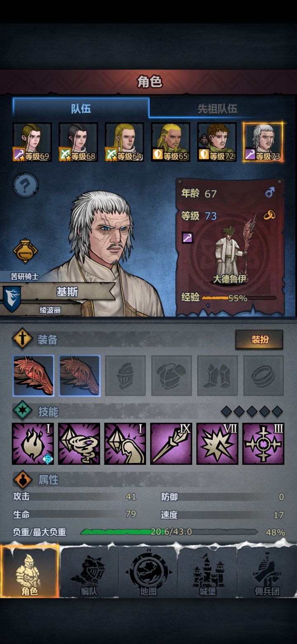Select the flame skill icon

click(33, 443)
